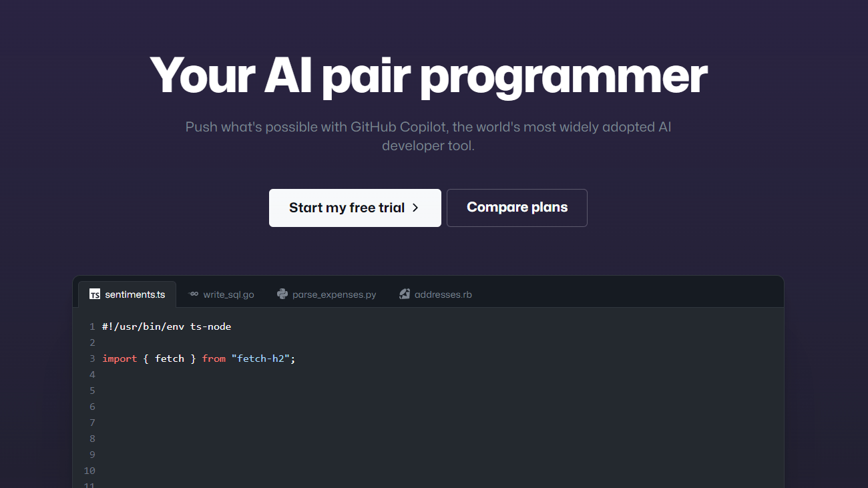
Task: Click the Python logo on parse_expenses.py tab
Action: [x=281, y=294]
